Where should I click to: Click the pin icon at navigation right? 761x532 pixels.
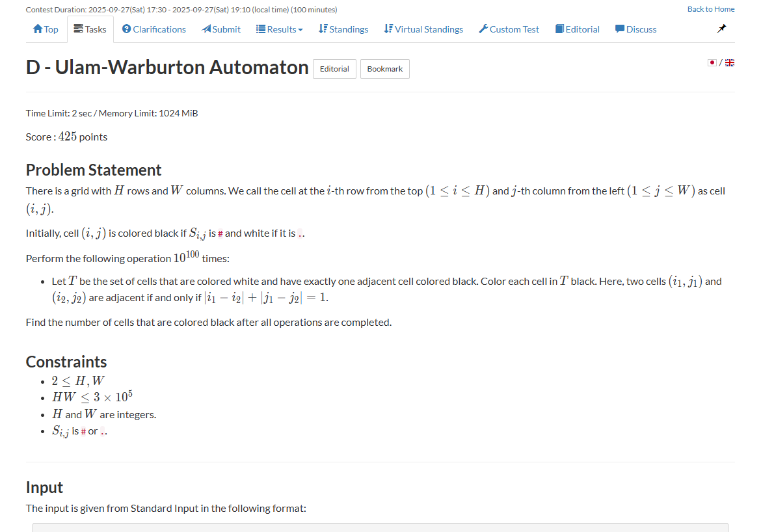(722, 29)
